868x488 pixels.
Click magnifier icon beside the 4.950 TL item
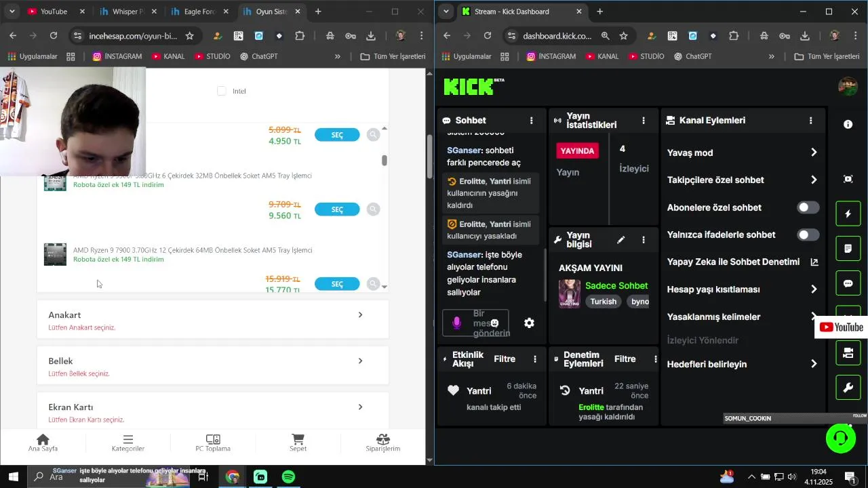(373, 135)
